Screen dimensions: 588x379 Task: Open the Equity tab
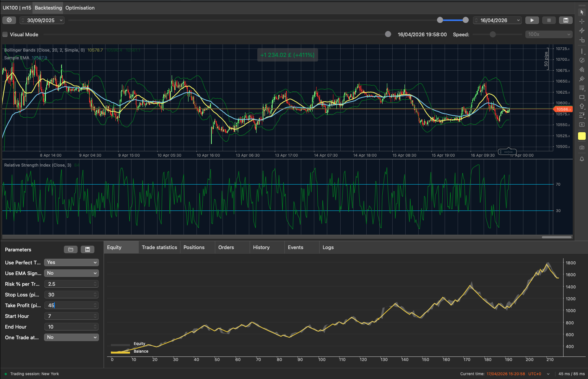121,248
